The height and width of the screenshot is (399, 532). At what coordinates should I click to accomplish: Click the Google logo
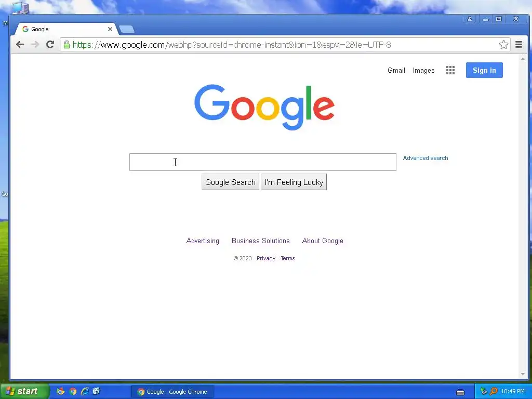point(264,107)
